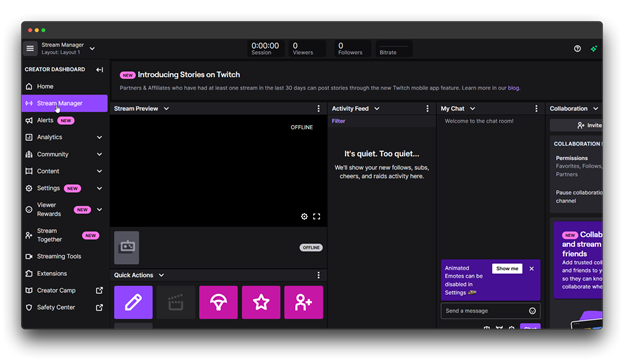Click the star quick action
Image resolution: width=624 pixels, height=361 pixels.
261,302
